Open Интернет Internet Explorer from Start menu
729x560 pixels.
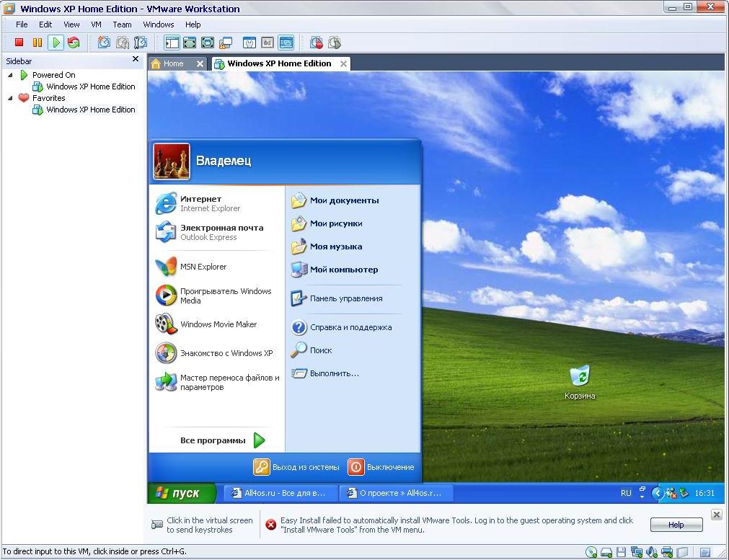[x=216, y=203]
